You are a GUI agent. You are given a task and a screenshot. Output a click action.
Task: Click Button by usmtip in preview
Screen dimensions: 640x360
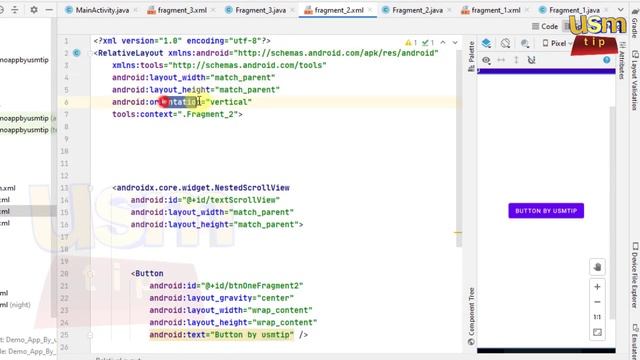point(546,211)
